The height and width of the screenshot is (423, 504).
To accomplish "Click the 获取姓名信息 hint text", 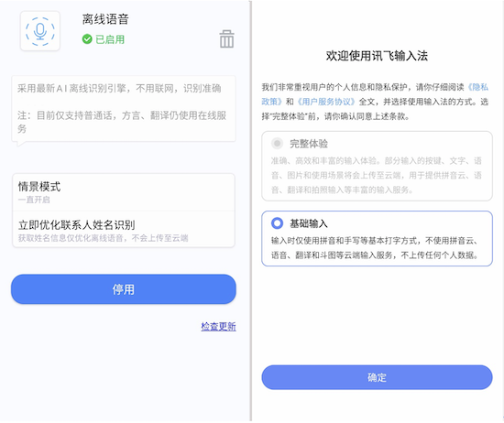I will [103, 238].
